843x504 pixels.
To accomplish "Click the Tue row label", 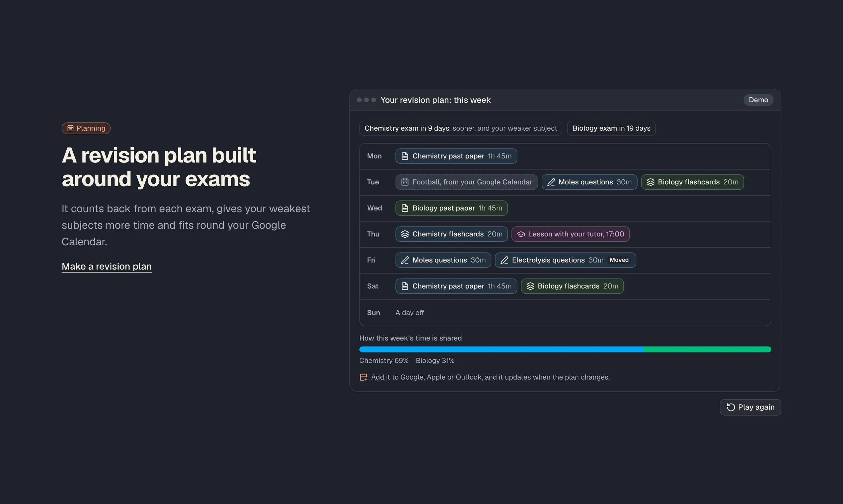I will 373,182.
